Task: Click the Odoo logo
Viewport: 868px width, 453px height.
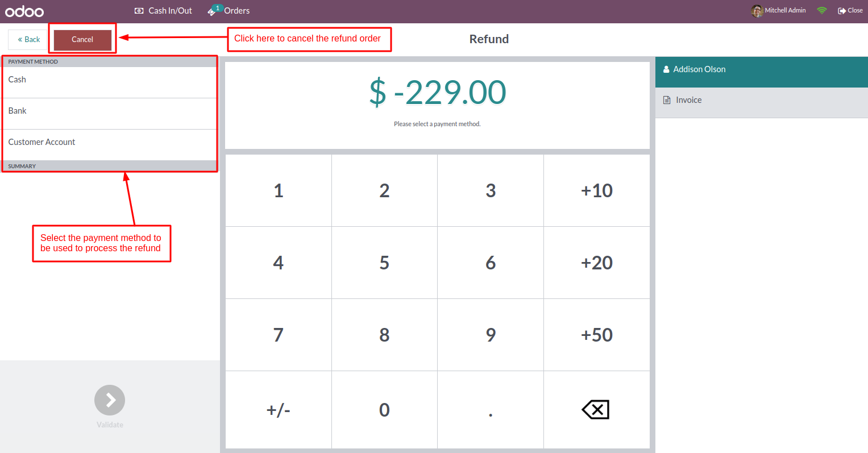Action: (x=24, y=11)
